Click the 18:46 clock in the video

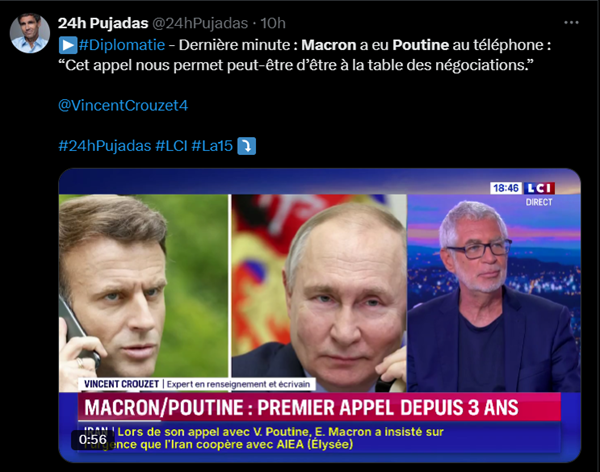506,188
